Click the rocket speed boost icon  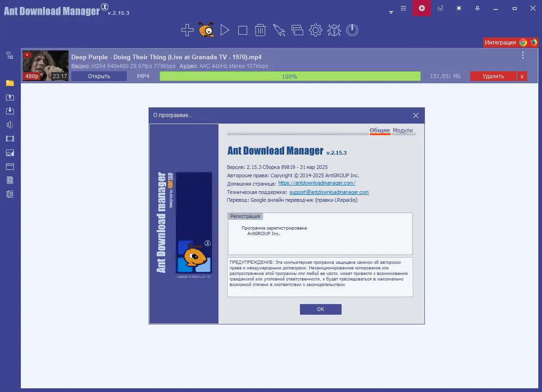tap(279, 30)
